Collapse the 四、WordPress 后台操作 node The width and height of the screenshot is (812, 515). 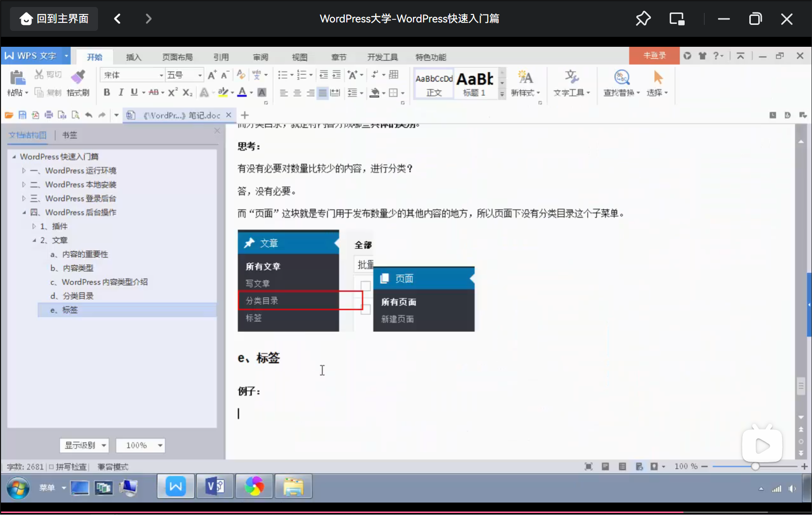click(23, 212)
